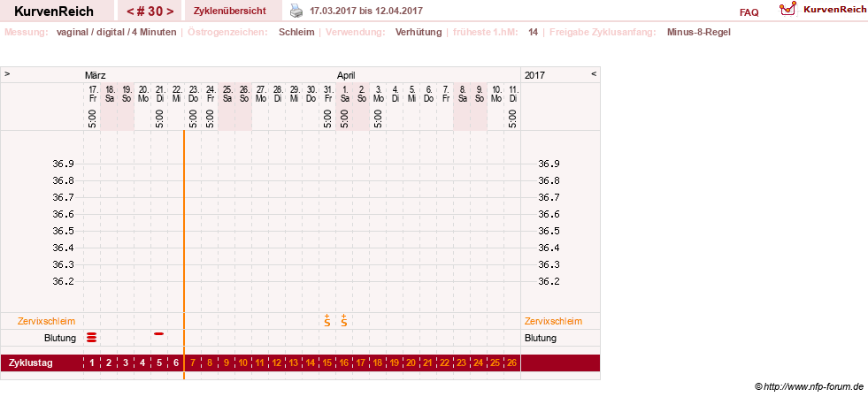This screenshot has width=868, height=397.
Task: Select cycle day 14 in Zyklustag row
Action: (310, 363)
